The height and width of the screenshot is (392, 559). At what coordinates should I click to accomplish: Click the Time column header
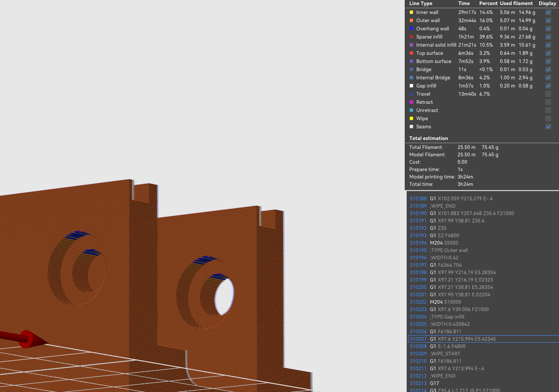(464, 3)
